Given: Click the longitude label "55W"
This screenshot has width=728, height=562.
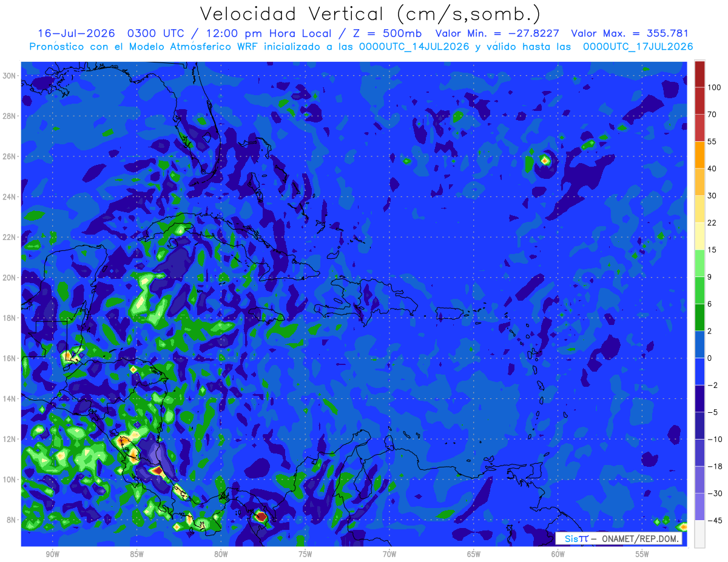Looking at the screenshot, I should tap(642, 554).
